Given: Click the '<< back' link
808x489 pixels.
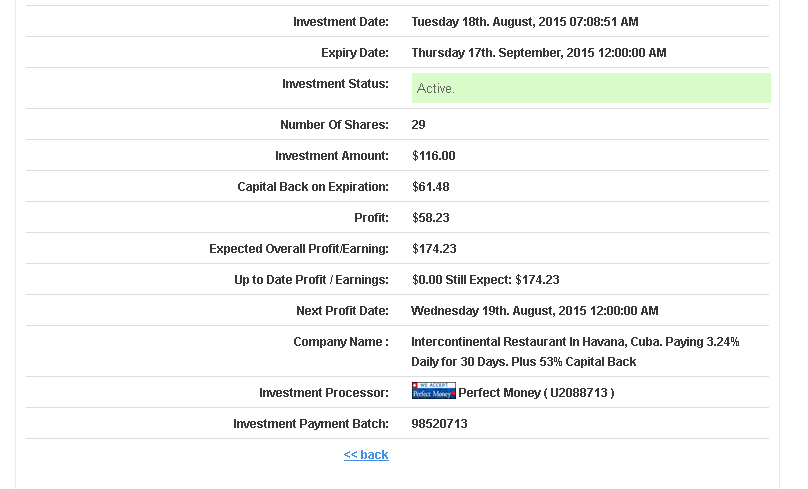Looking at the screenshot, I should pyautogui.click(x=366, y=455).
